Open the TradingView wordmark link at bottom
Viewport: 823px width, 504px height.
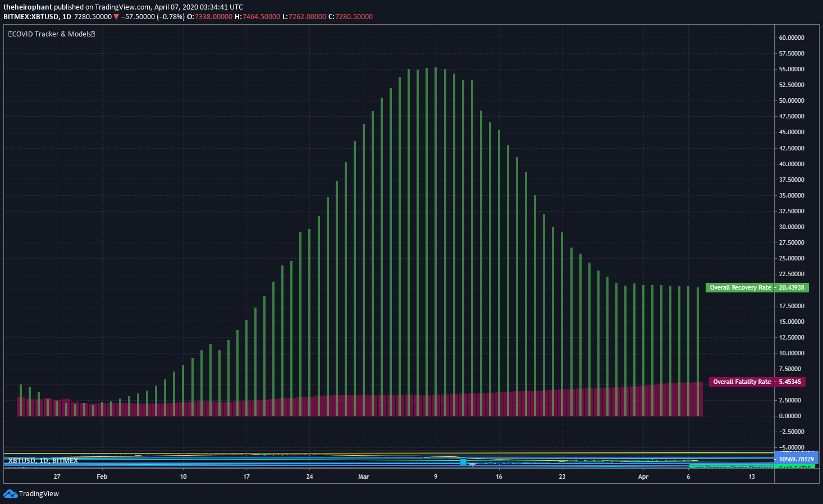pos(39,494)
